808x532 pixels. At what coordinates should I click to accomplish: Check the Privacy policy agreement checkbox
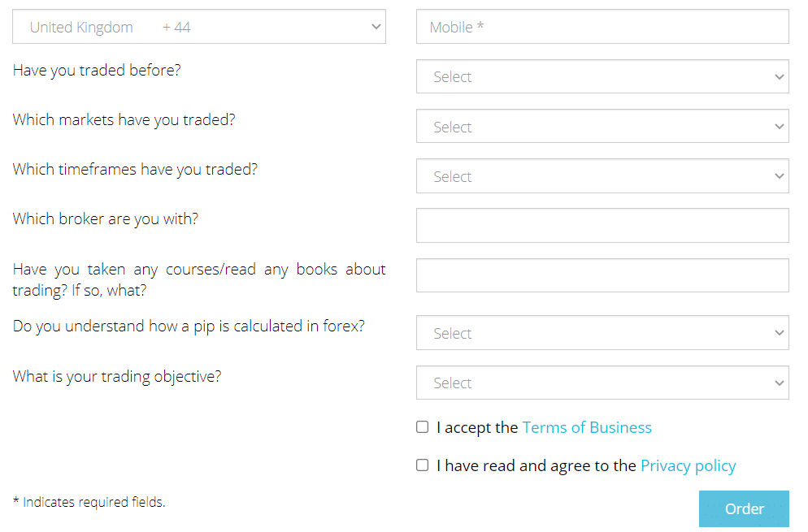[423, 465]
